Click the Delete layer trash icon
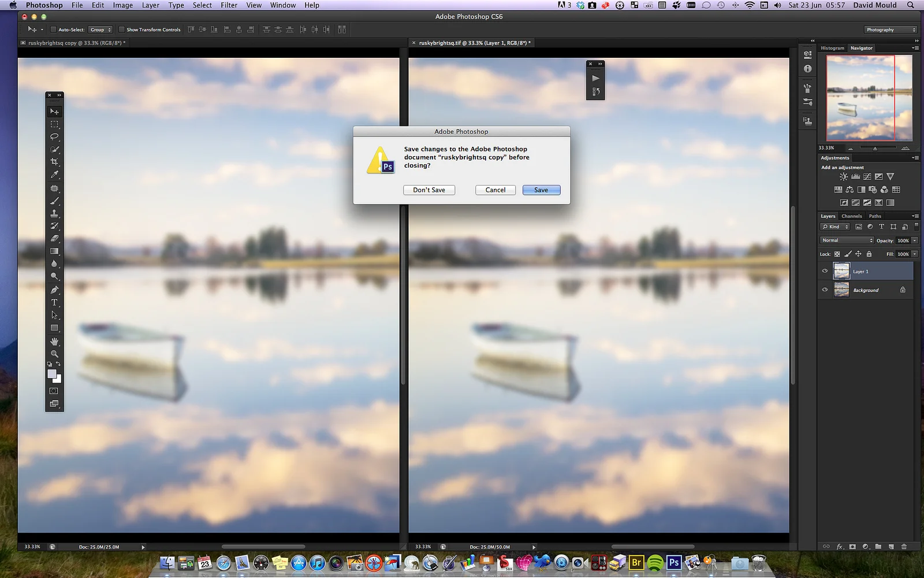The width and height of the screenshot is (924, 578). pos(904,546)
